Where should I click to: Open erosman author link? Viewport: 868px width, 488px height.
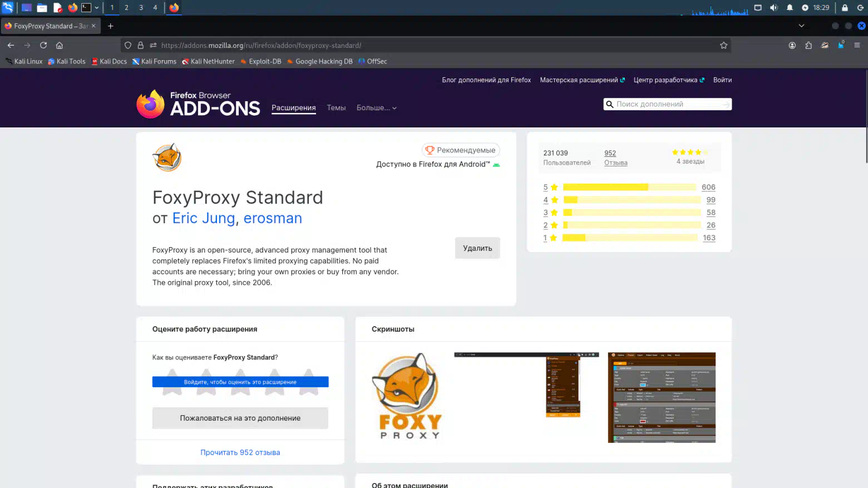click(x=273, y=218)
